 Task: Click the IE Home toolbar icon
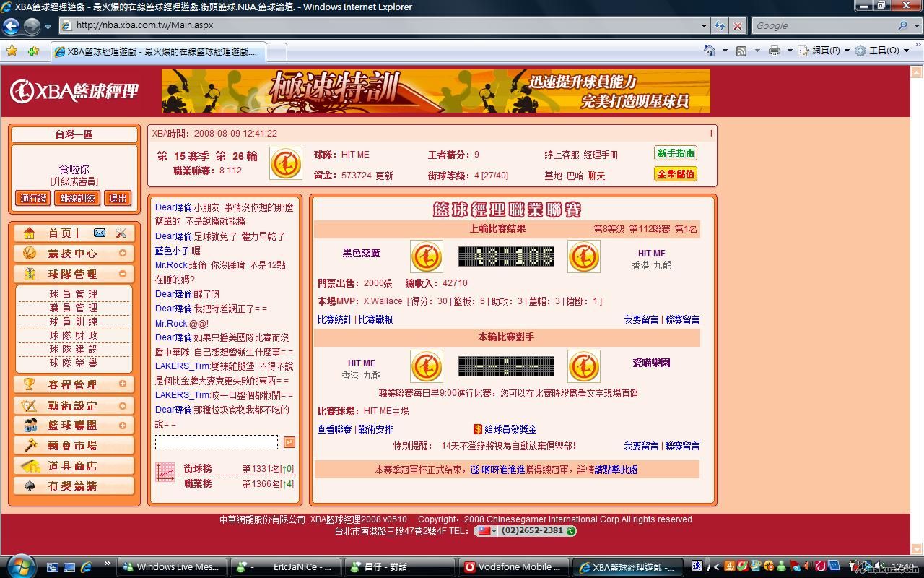pos(710,51)
